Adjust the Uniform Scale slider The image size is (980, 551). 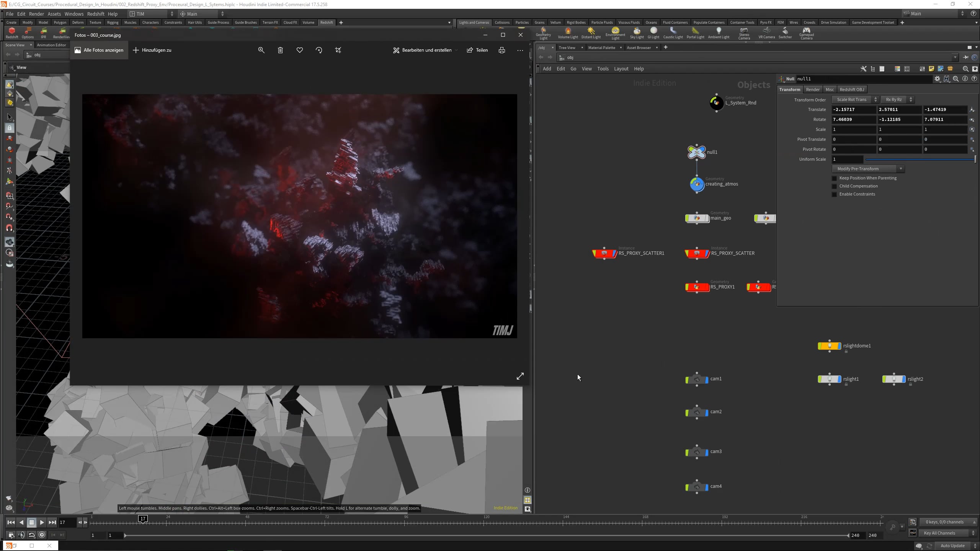(x=919, y=159)
